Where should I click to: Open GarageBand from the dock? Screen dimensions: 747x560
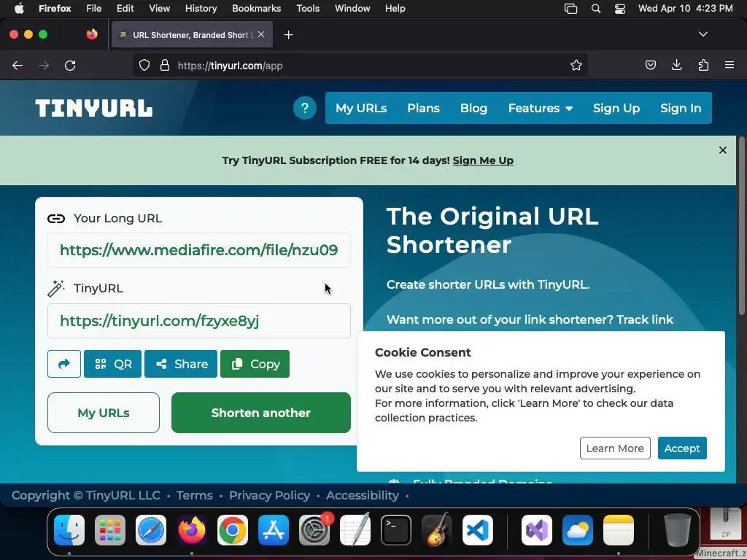coord(437,530)
